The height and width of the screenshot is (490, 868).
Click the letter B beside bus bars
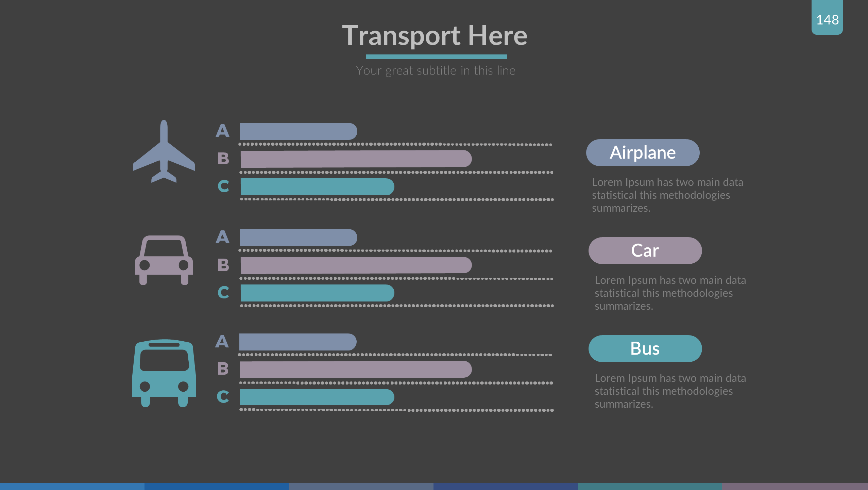coord(223,369)
